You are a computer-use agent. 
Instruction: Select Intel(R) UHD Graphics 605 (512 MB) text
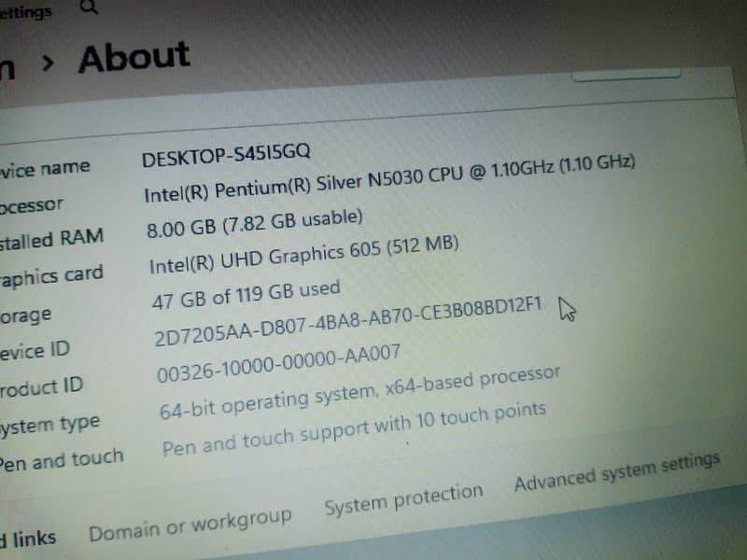click(304, 255)
